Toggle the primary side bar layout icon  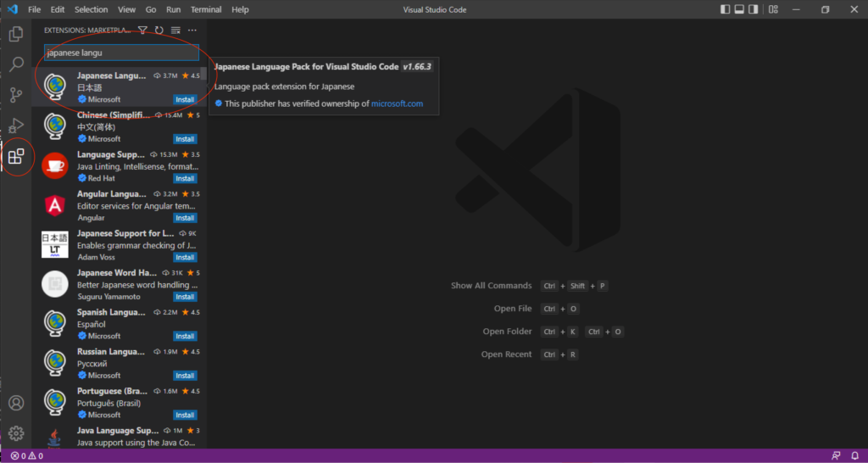point(726,9)
